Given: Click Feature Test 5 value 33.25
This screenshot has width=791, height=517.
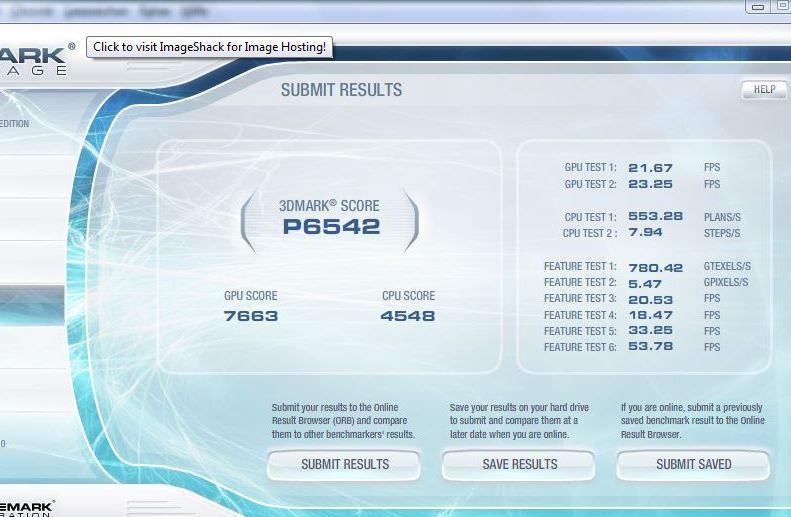Looking at the screenshot, I should click(x=650, y=330).
